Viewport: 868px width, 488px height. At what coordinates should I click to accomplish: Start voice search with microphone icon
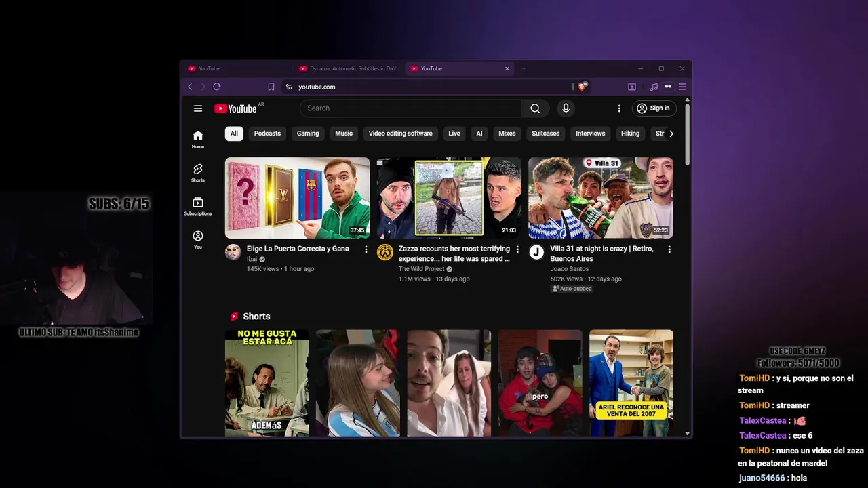tap(566, 108)
